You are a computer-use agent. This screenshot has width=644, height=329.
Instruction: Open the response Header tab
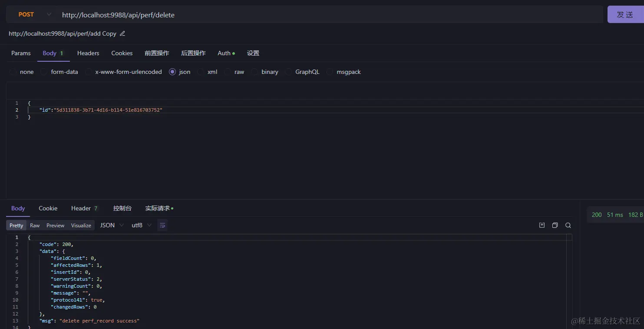tap(84, 208)
